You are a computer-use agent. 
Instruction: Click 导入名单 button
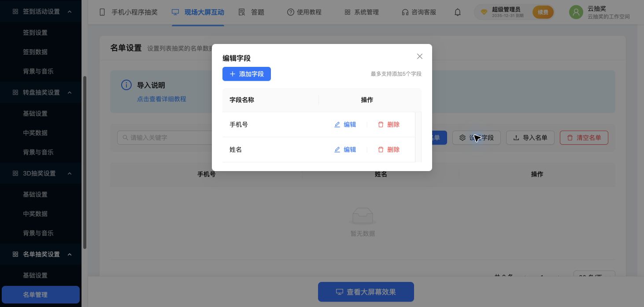[x=530, y=138]
